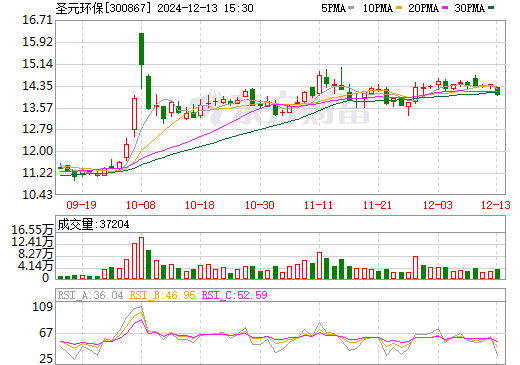Click the RSI_B:46.95 indicator label
520x365 pixels.
162,295
